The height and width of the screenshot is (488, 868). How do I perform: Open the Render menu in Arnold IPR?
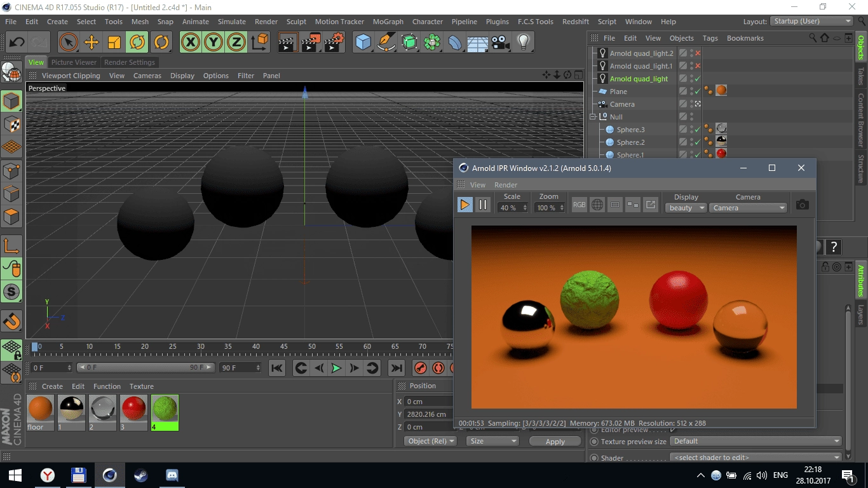pos(506,185)
